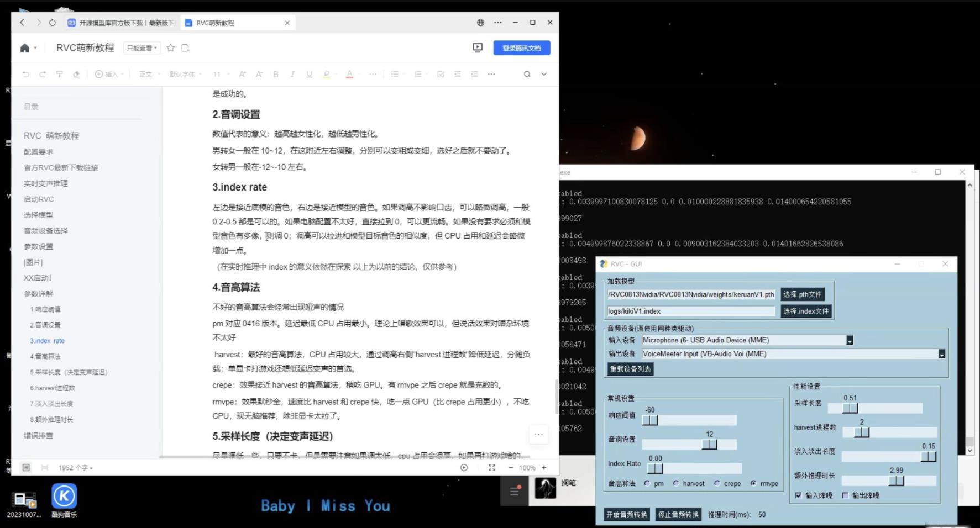Expand the 输出设备 VoiceMeeter dropdown
Viewport: 980px width, 528px height.
(941, 354)
